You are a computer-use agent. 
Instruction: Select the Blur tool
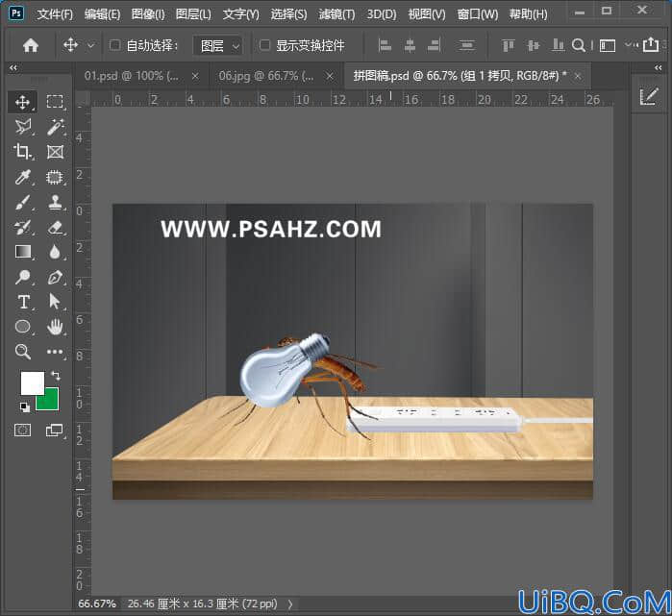pyautogui.click(x=55, y=252)
